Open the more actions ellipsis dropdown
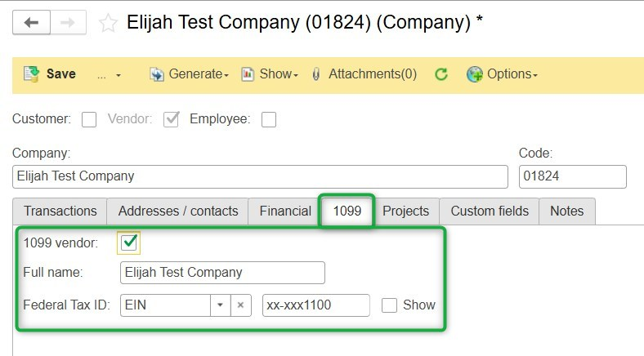Viewport: 644px width, 356px height. (109, 74)
